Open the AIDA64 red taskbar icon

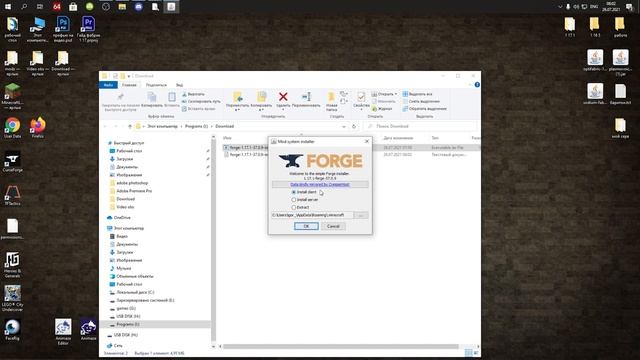(57, 7)
